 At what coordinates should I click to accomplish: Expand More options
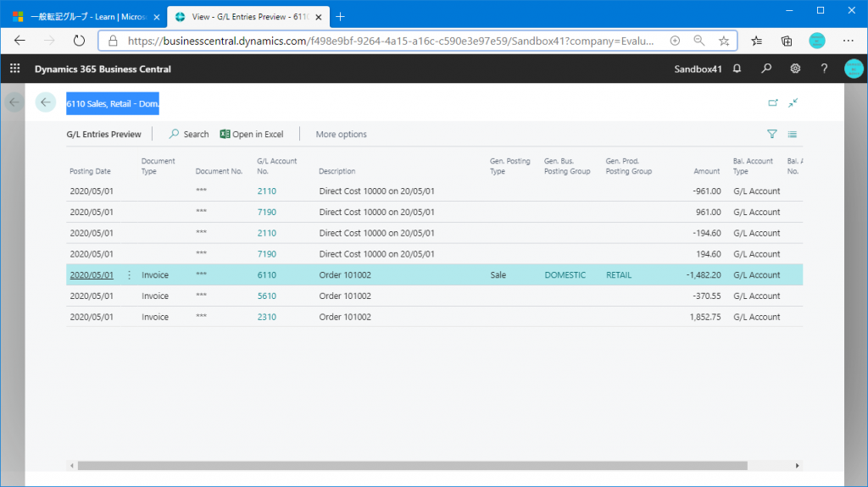tap(341, 134)
